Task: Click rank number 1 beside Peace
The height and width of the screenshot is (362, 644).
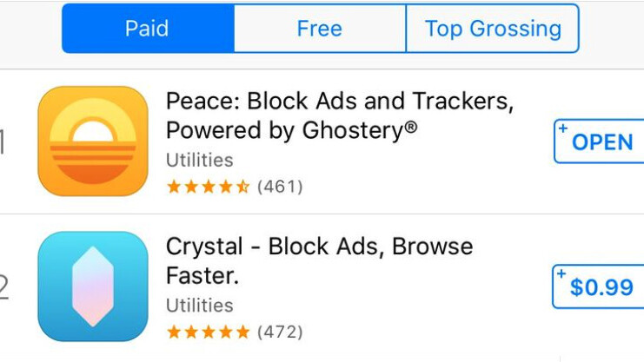Action: [x=3, y=142]
